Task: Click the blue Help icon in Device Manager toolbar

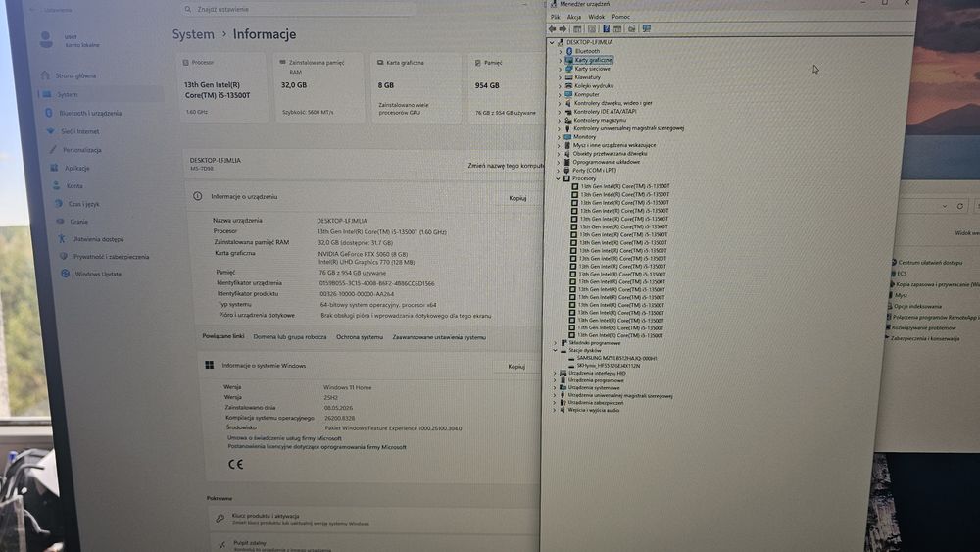Action: point(606,28)
